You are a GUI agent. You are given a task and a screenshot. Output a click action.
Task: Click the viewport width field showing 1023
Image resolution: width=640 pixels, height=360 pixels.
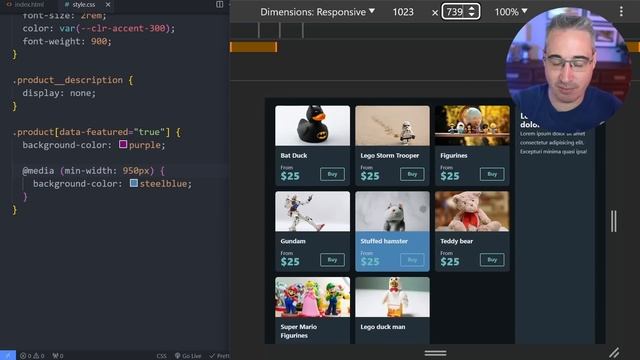[403, 12]
